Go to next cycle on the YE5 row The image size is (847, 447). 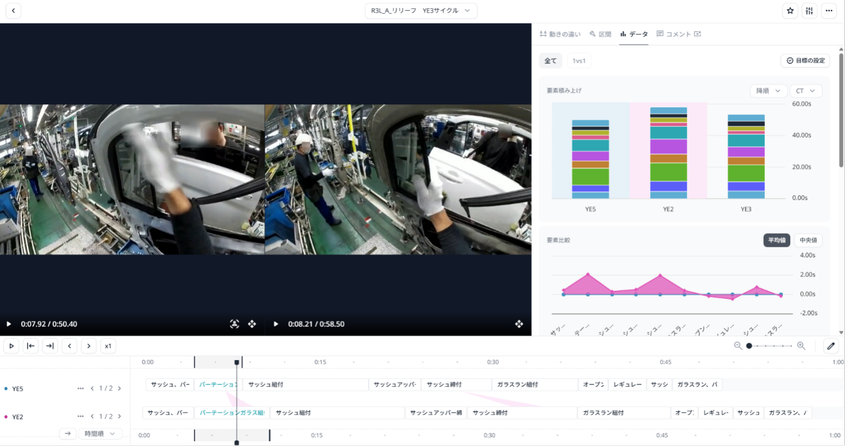click(119, 388)
